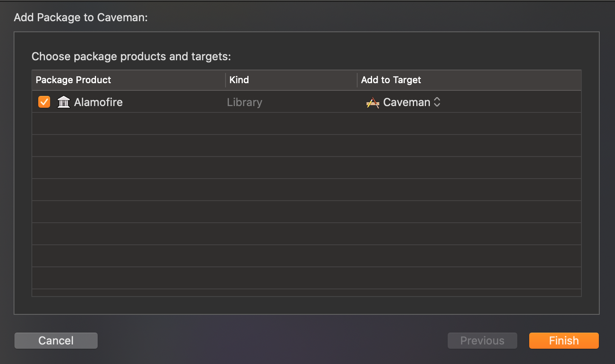Uncheck the Alamofire package product checkbox
The image size is (615, 364).
(44, 102)
